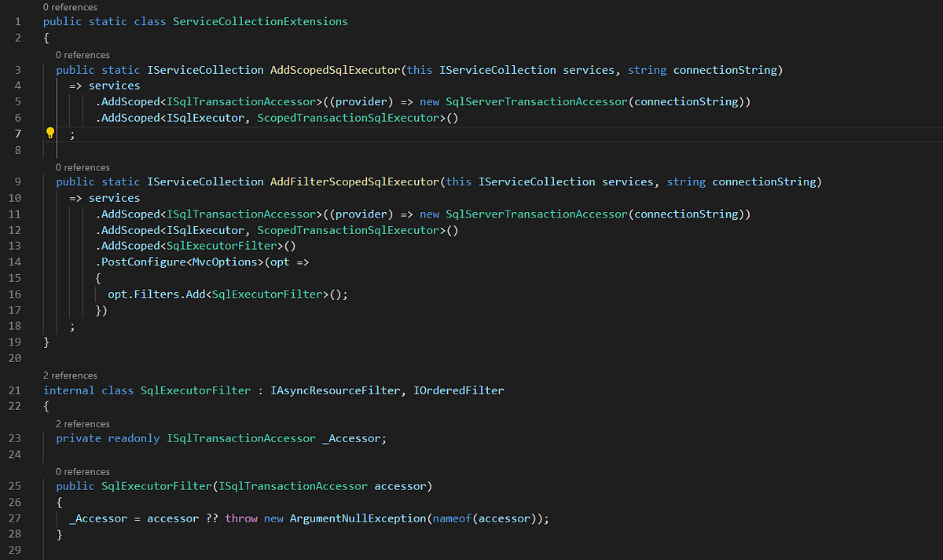Click the IOrderedFilter interface name

(x=459, y=390)
